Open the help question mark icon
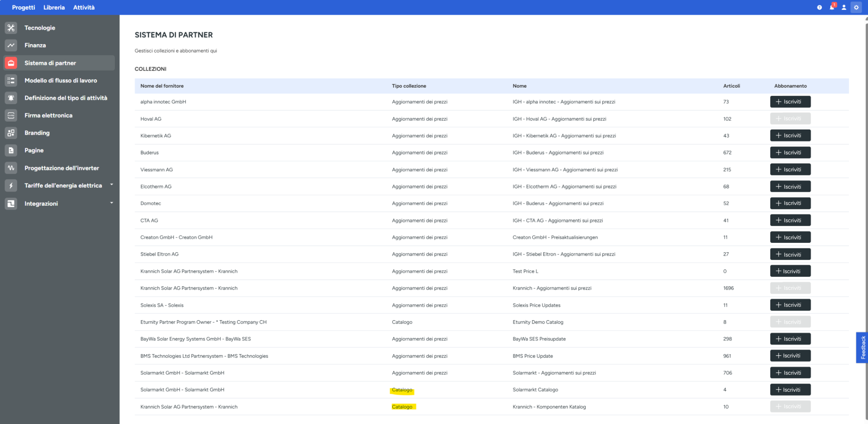 pos(819,7)
